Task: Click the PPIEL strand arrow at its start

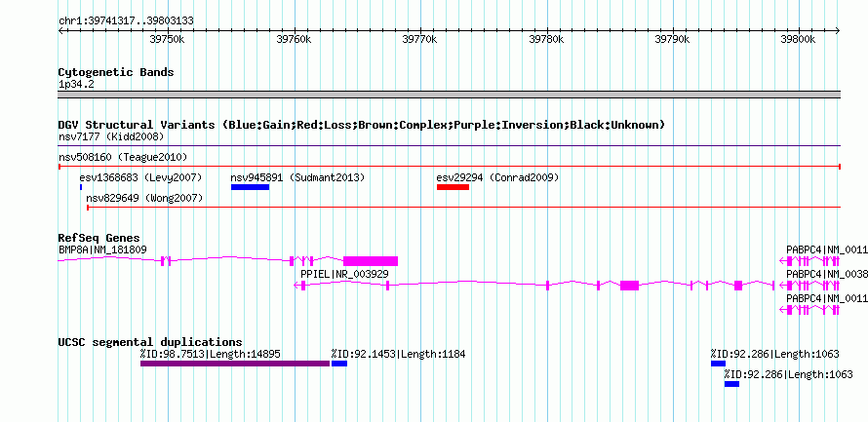Action: tap(296, 286)
